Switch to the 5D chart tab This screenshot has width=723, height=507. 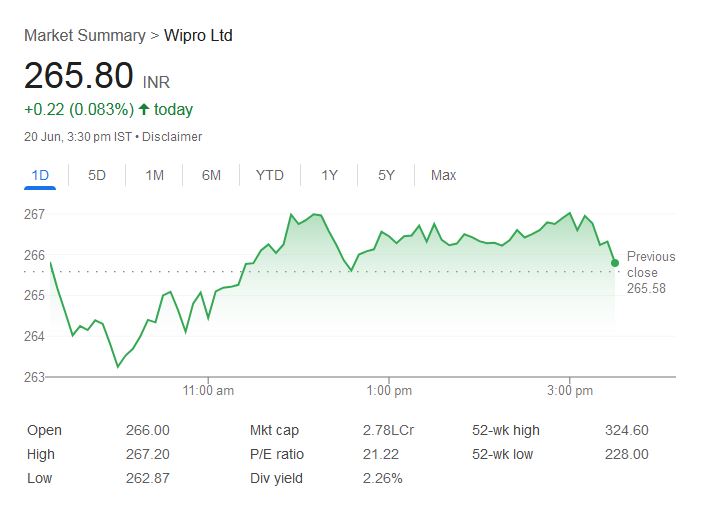click(x=97, y=175)
